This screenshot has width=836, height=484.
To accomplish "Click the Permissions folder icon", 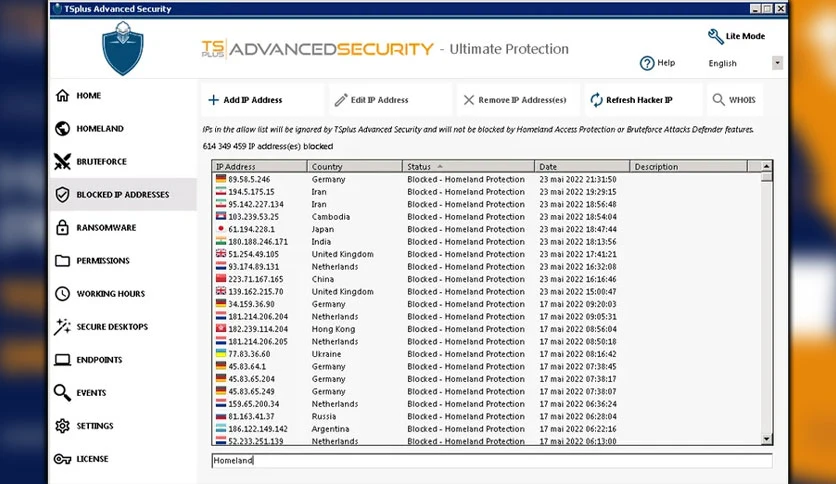I will pos(62,261).
